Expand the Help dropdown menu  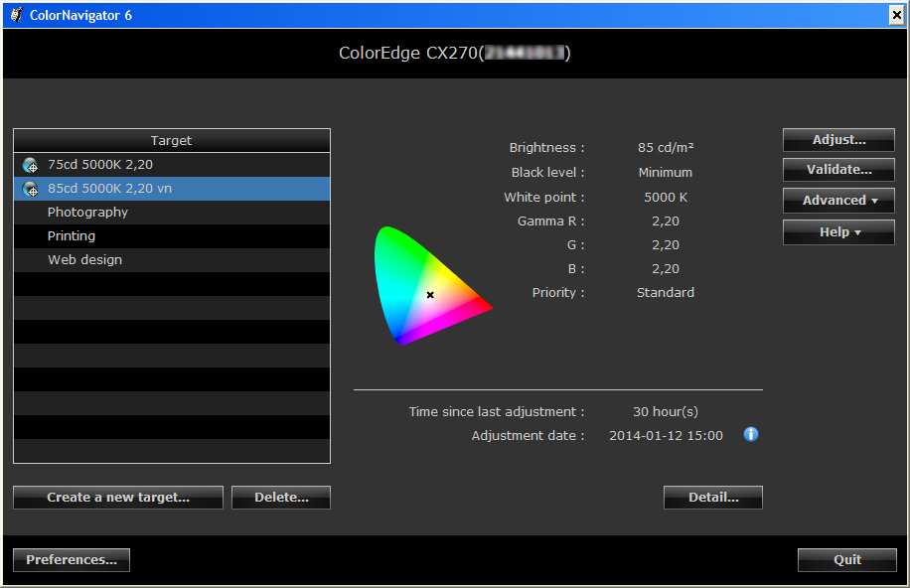click(x=838, y=232)
